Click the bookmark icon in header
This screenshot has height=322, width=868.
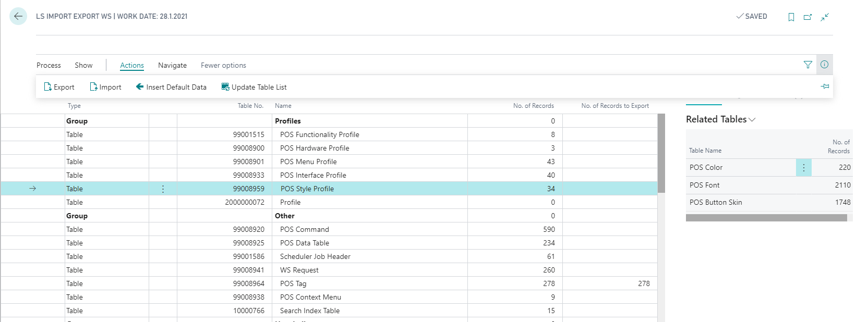tap(791, 17)
